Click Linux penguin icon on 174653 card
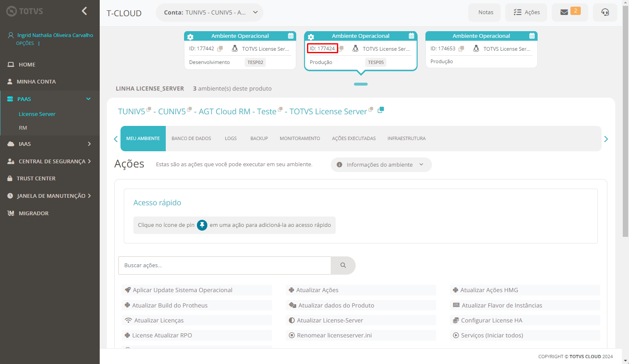 coord(476,49)
